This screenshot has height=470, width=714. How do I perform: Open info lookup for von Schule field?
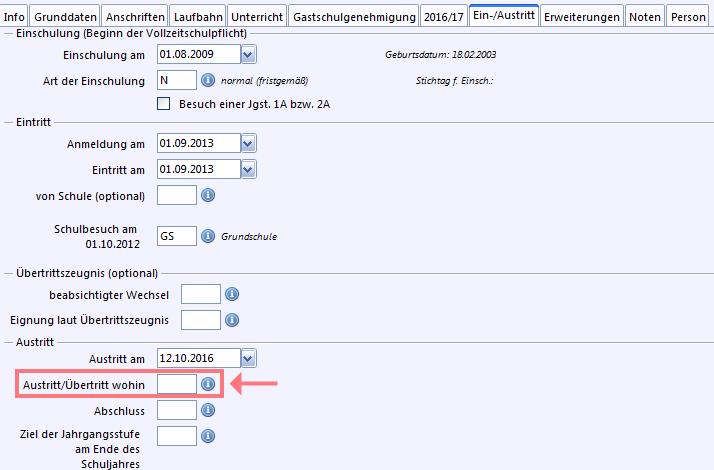[208, 195]
